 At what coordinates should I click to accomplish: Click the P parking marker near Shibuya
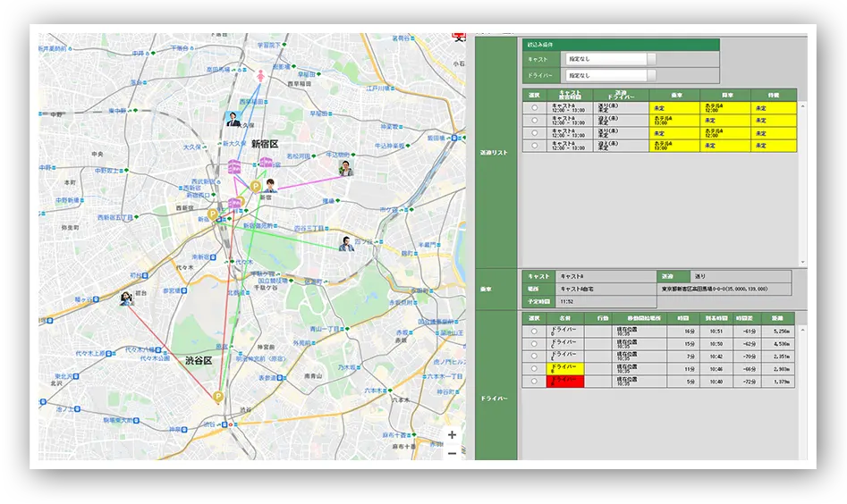pyautogui.click(x=217, y=397)
